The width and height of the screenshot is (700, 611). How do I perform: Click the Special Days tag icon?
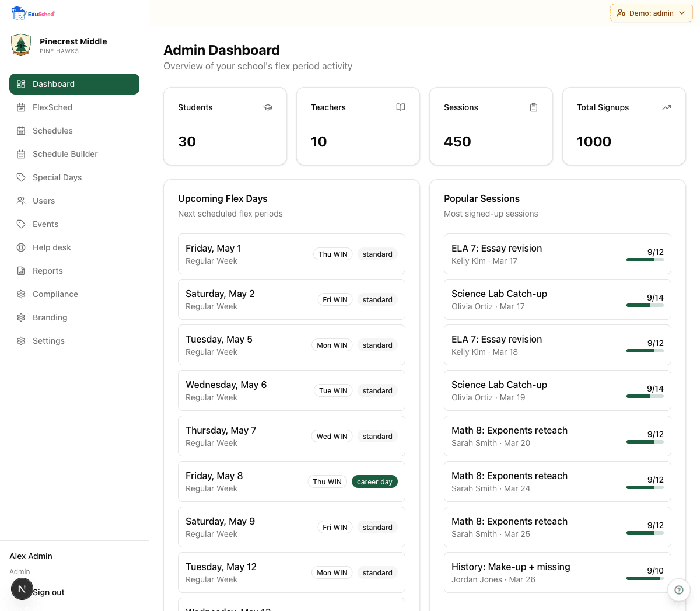point(21,177)
